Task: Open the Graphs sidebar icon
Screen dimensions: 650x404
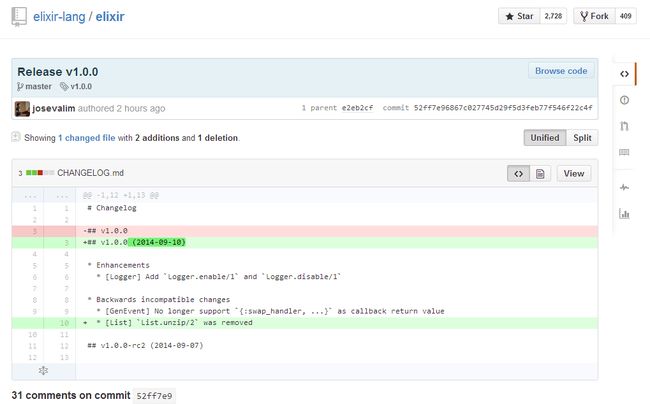Action: click(624, 213)
